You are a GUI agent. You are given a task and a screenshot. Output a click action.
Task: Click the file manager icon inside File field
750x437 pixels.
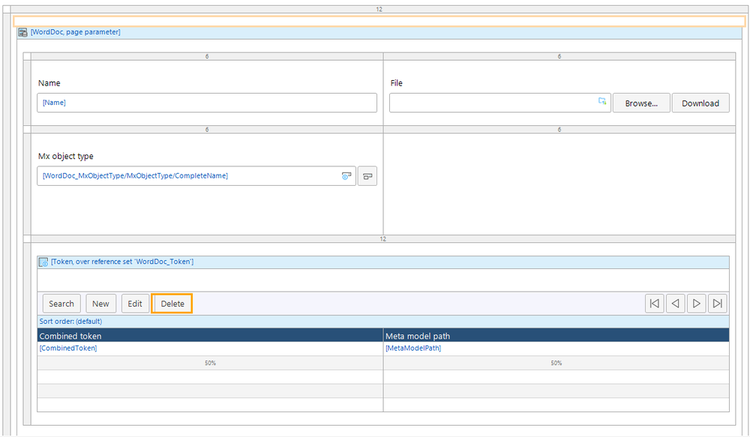[x=602, y=102]
